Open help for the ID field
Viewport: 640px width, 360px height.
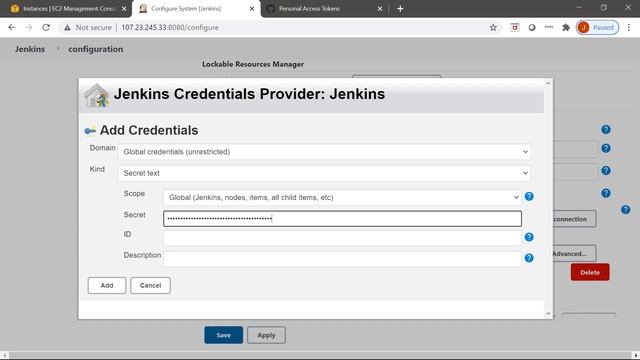tap(529, 237)
